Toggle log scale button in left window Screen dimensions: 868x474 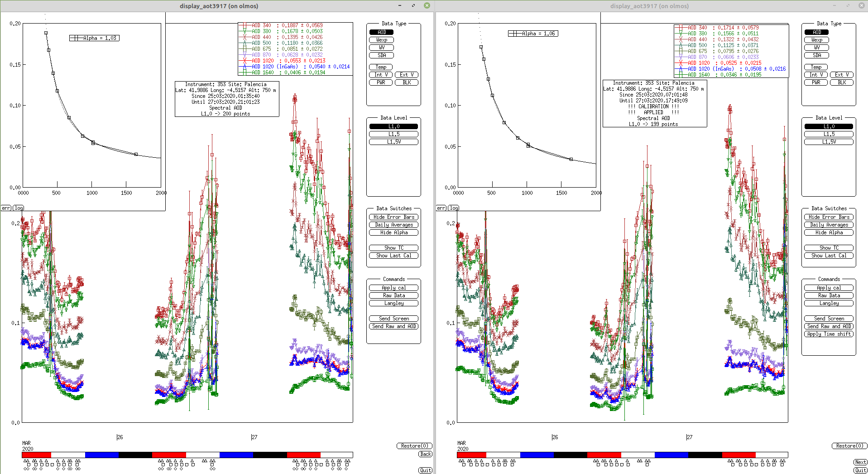19,208
